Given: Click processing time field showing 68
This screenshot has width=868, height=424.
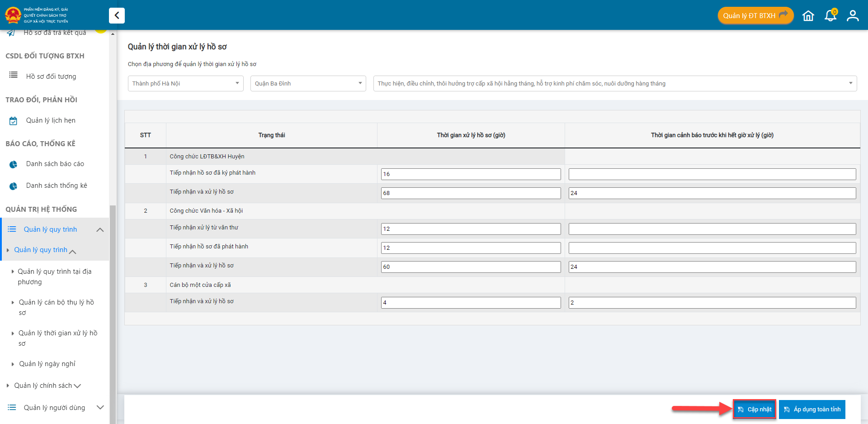Looking at the screenshot, I should point(471,193).
